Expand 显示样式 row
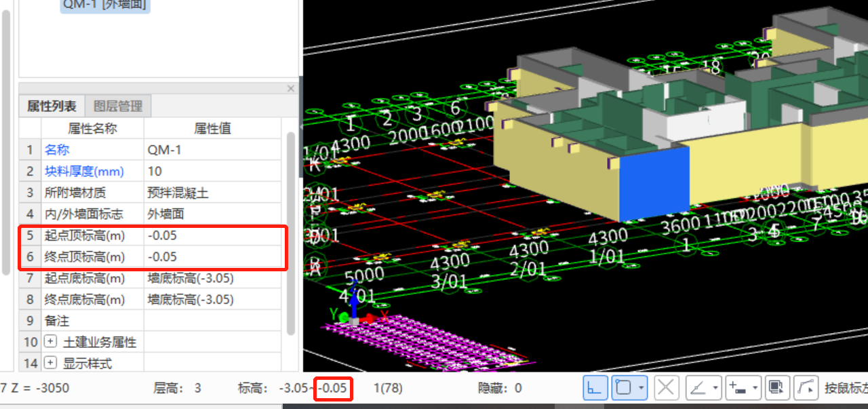This screenshot has width=868, height=409. pyautogui.click(x=50, y=364)
